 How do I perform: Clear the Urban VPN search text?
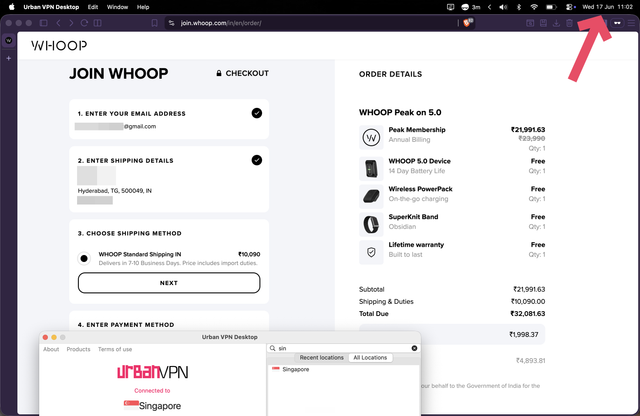pos(414,348)
